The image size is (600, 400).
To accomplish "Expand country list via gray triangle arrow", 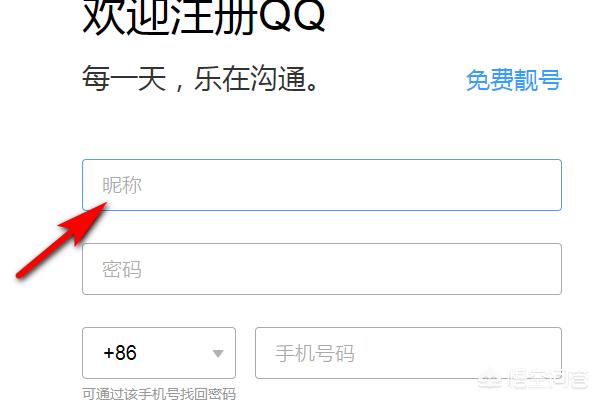I will (x=218, y=353).
